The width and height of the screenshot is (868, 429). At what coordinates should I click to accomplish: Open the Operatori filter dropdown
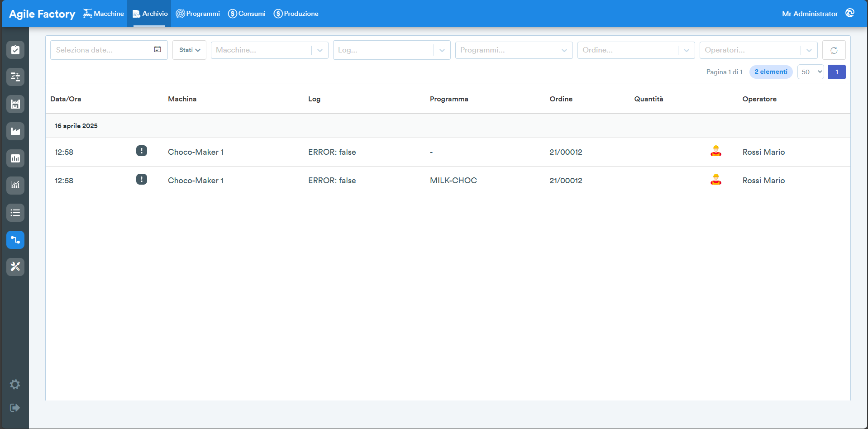(x=758, y=50)
